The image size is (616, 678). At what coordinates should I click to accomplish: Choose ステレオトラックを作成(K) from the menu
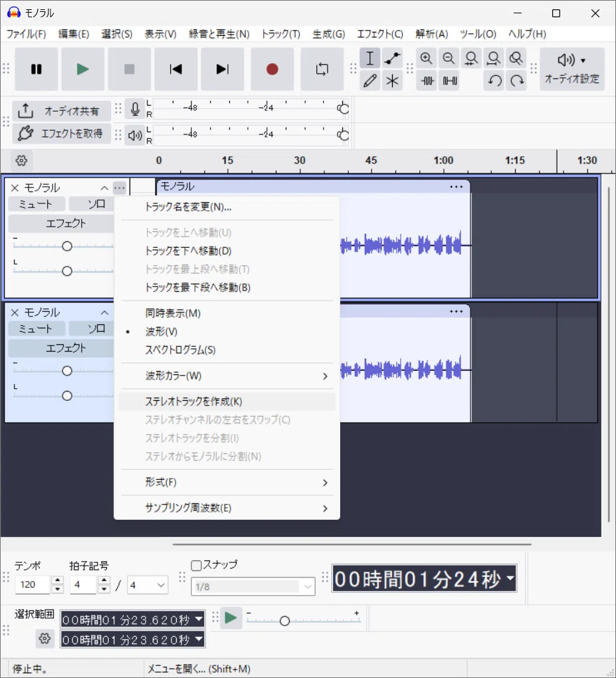pos(227,401)
